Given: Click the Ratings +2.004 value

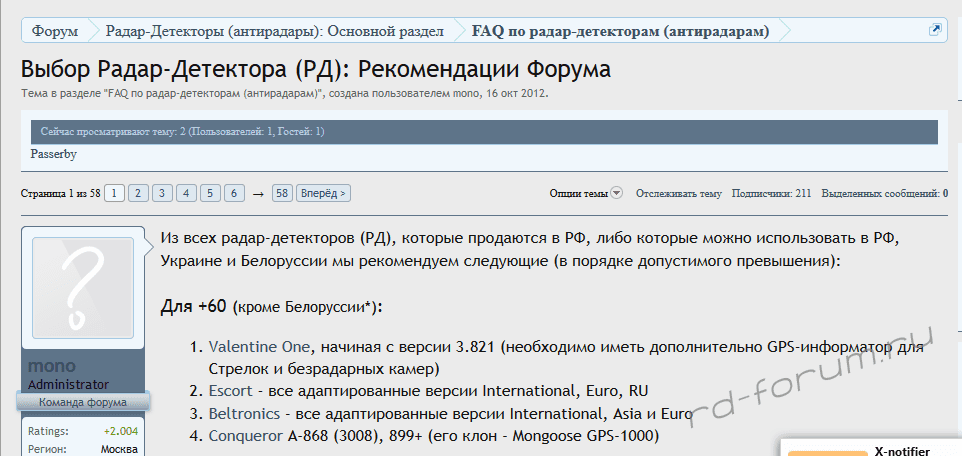Looking at the screenshot, I should pos(121,431).
